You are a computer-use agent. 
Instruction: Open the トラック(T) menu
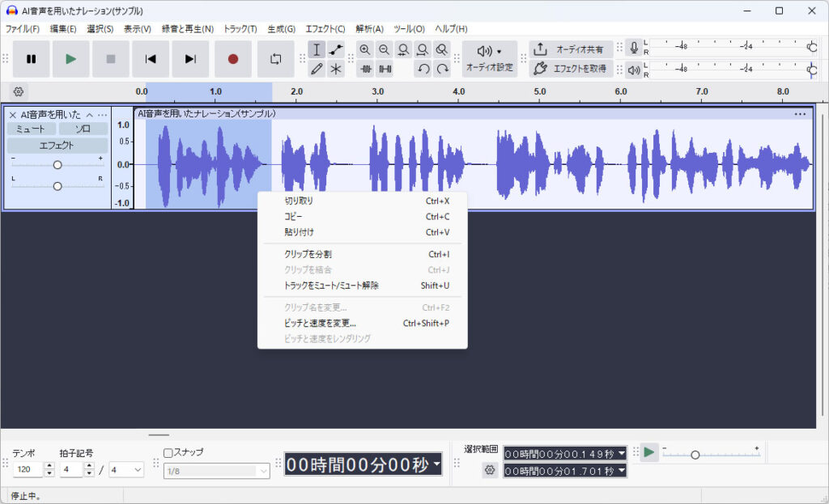point(240,29)
